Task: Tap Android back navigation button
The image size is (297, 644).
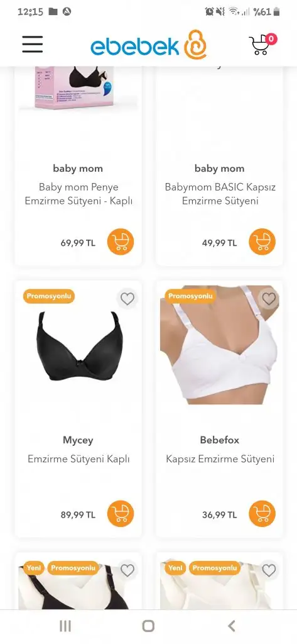Action: pyautogui.click(x=231, y=626)
